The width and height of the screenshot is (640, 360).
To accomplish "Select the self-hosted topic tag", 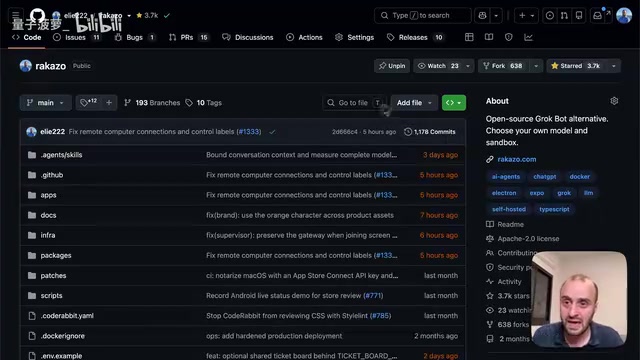I will pyautogui.click(x=509, y=209).
